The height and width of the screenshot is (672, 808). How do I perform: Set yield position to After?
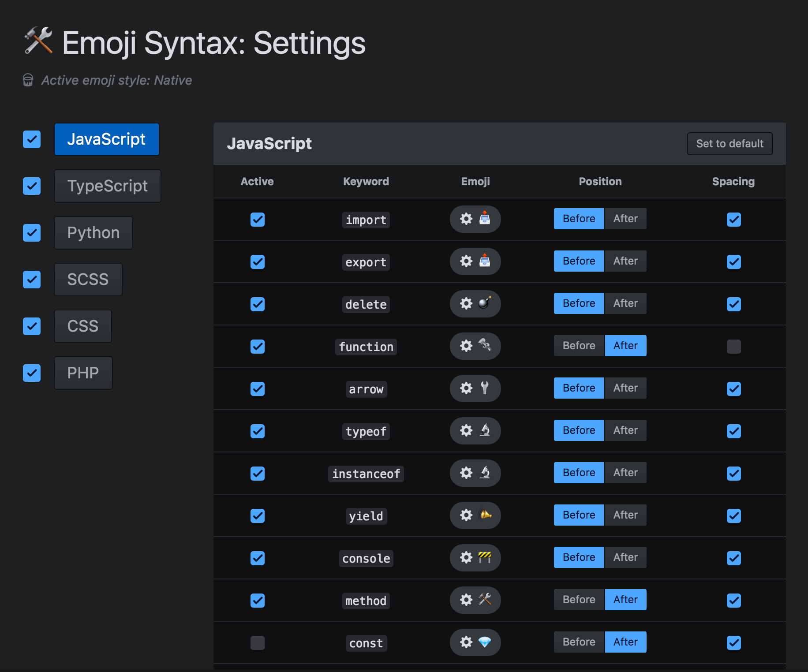coord(625,515)
